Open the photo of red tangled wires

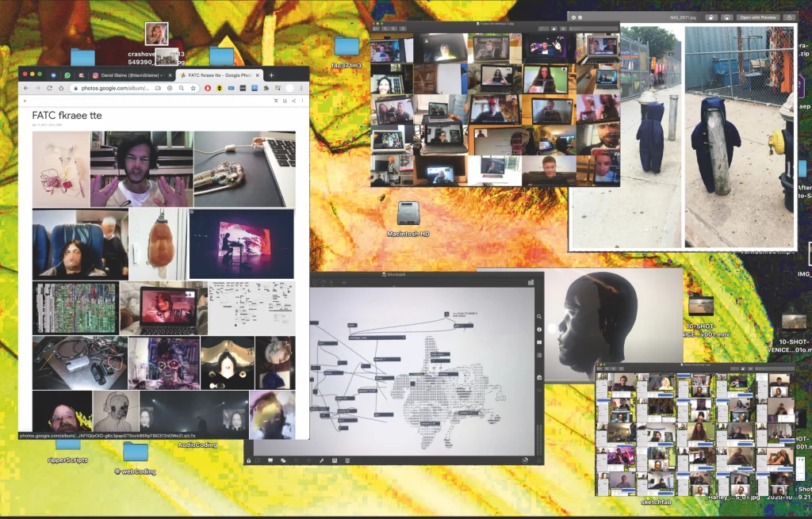pos(61,170)
